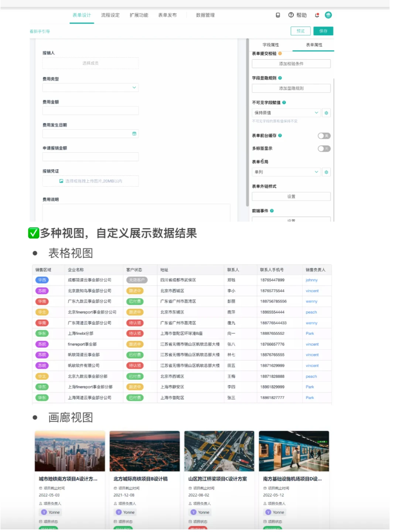Expand the 费用类型 dropdown

(x=91, y=88)
